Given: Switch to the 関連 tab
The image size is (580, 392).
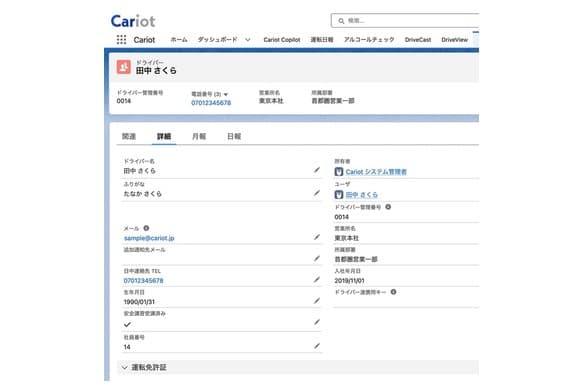Looking at the screenshot, I should 129,136.
